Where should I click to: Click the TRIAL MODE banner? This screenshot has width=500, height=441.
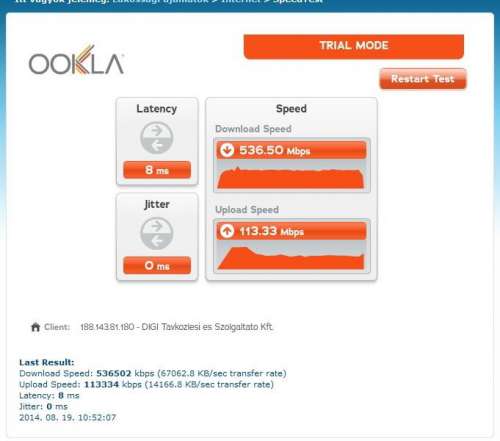coord(354,46)
